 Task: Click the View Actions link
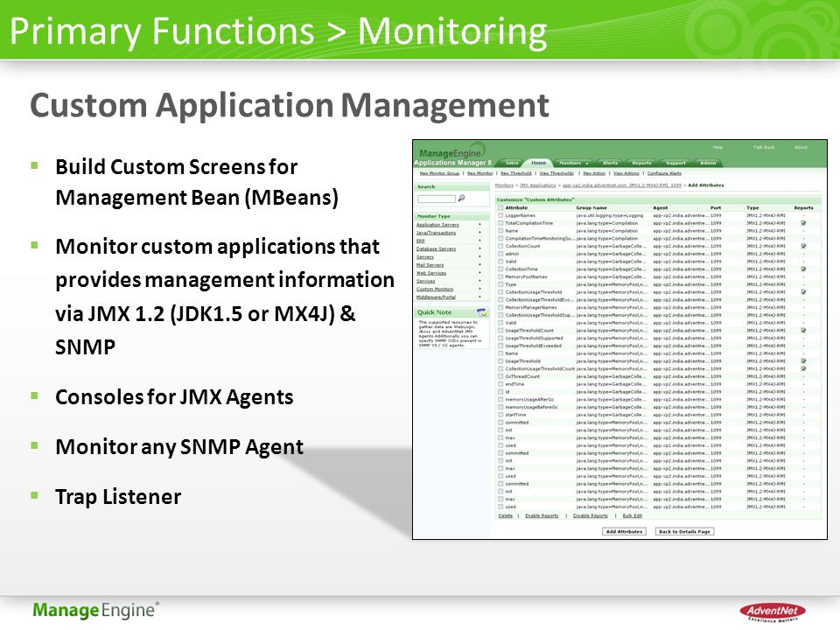point(626,173)
